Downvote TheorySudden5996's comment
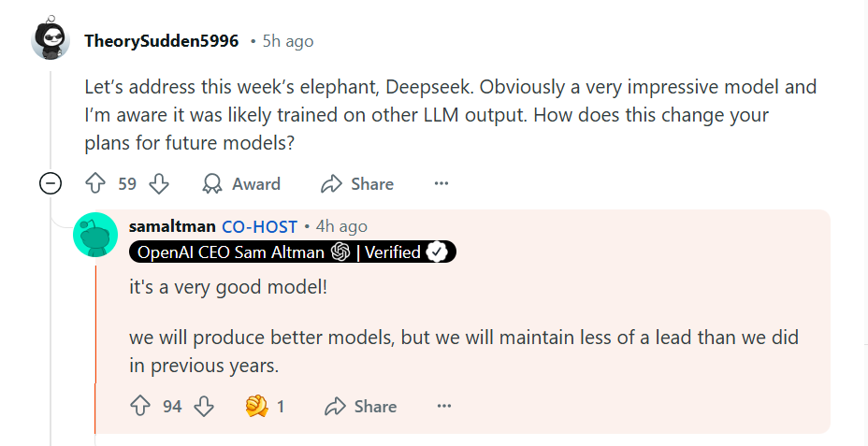Screen dimensions: 868x446 pyautogui.click(x=160, y=184)
